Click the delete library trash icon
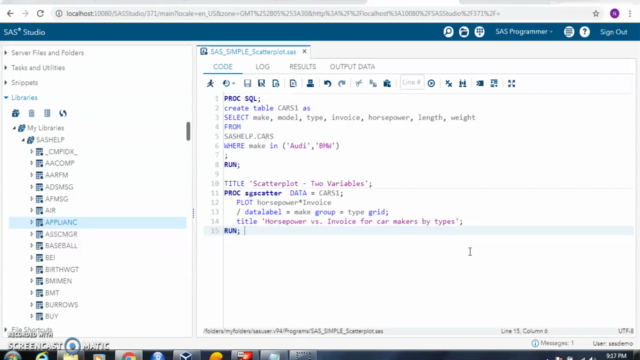640x360 pixels. tap(31, 113)
